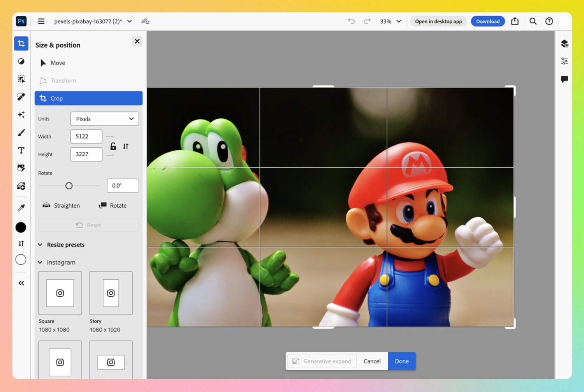Viewport: 584px width, 392px height.
Task: Toggle the aspect ratio lock
Action: [113, 146]
